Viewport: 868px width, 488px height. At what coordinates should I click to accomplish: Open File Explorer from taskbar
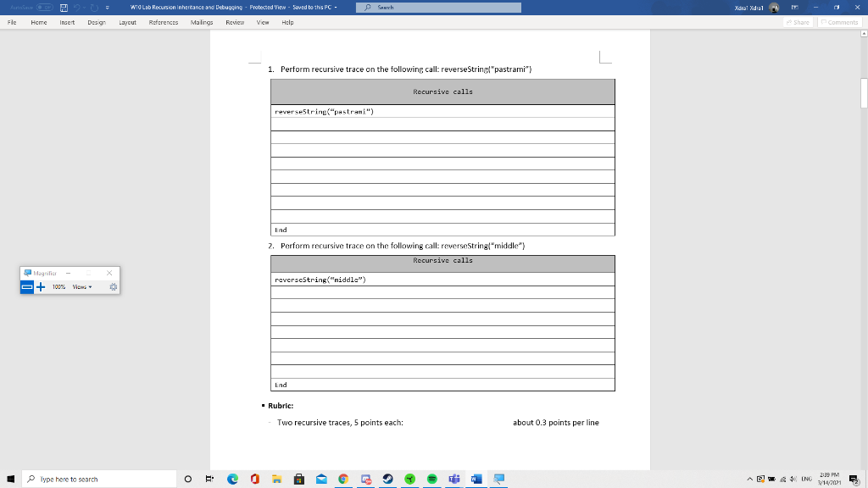click(x=277, y=480)
